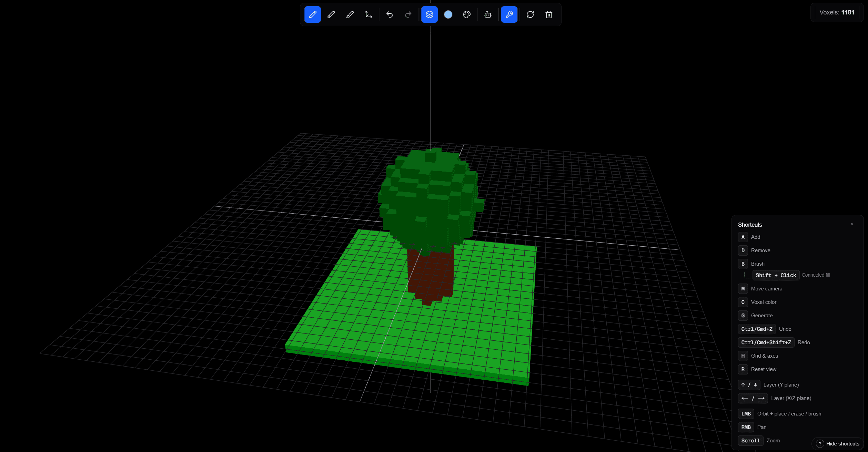Click the light blue color swatch

pos(448,14)
